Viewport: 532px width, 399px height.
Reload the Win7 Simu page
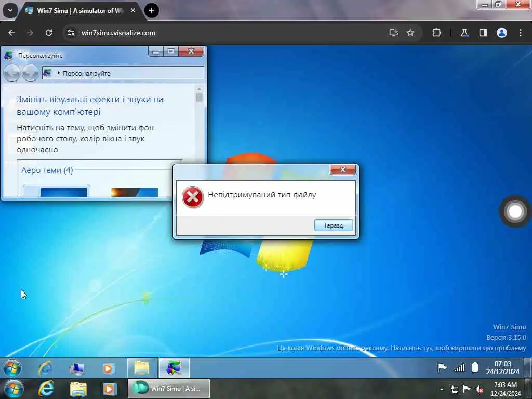coord(49,33)
